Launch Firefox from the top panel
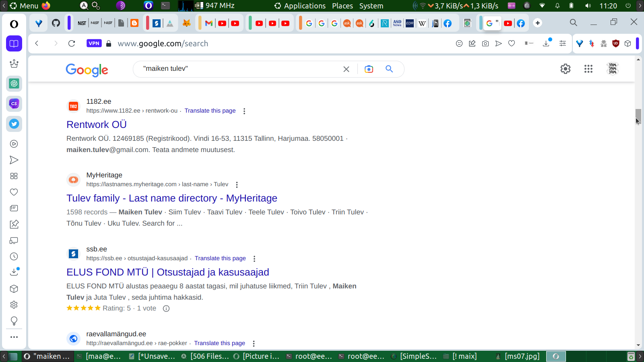The image size is (644, 362). click(46, 6)
